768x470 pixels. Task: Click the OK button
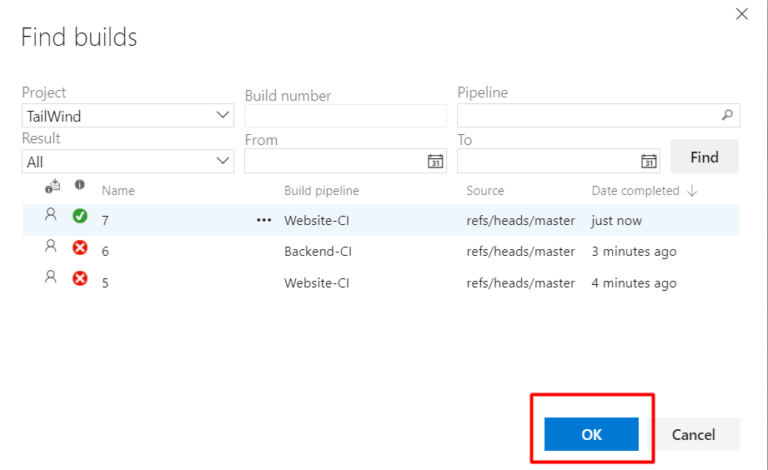[591, 434]
